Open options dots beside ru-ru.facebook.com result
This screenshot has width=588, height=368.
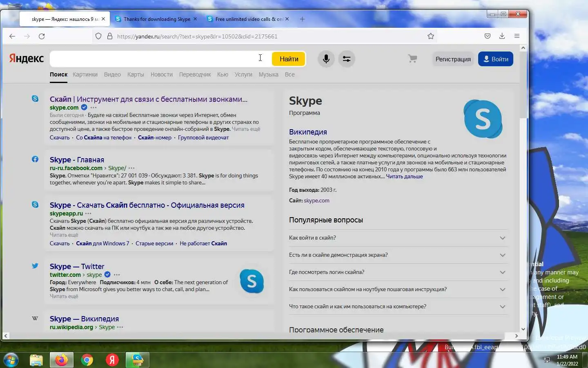131,168
